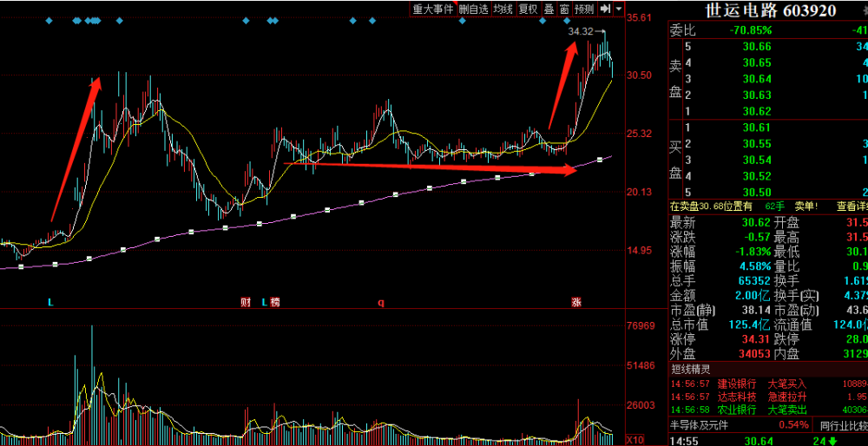Click the 预测 forecast button
Screen dimensions: 868x446
click(x=584, y=9)
